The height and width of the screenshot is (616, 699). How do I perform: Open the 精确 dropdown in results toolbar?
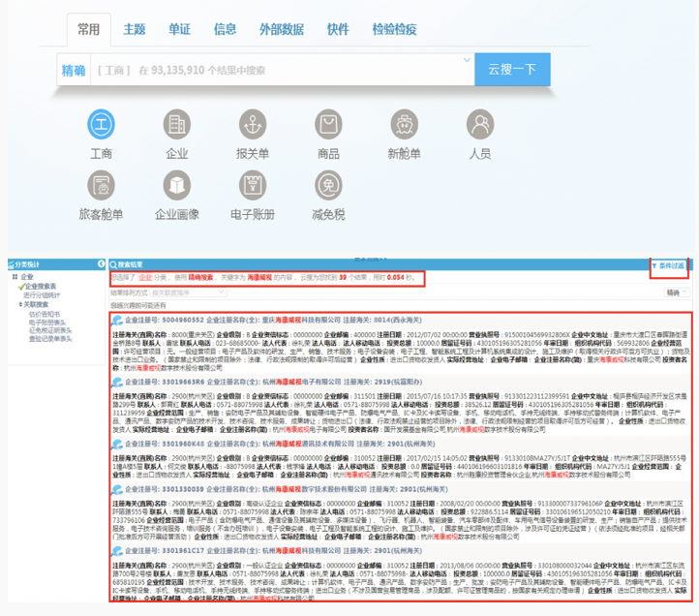(x=677, y=293)
